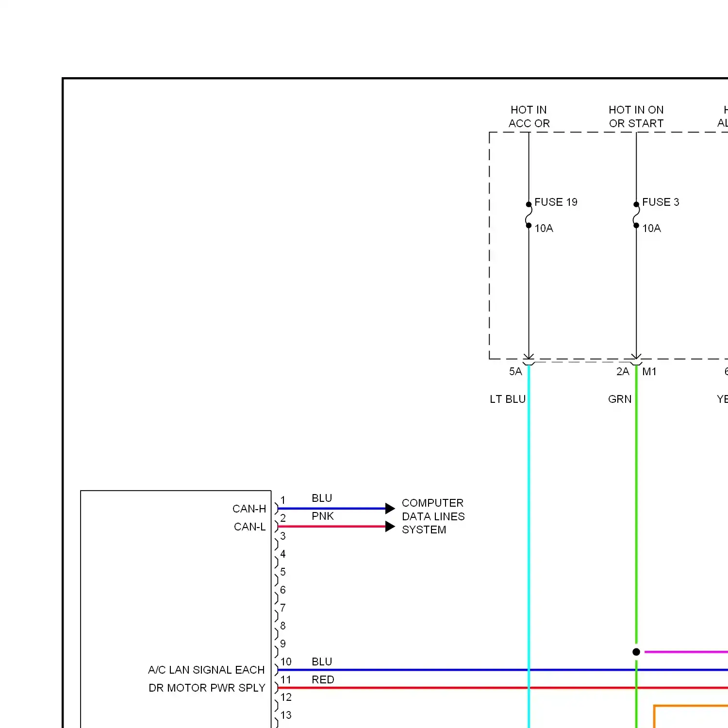The width and height of the screenshot is (728, 728).
Task: Click the GRN wire color label
Action: pos(620,399)
